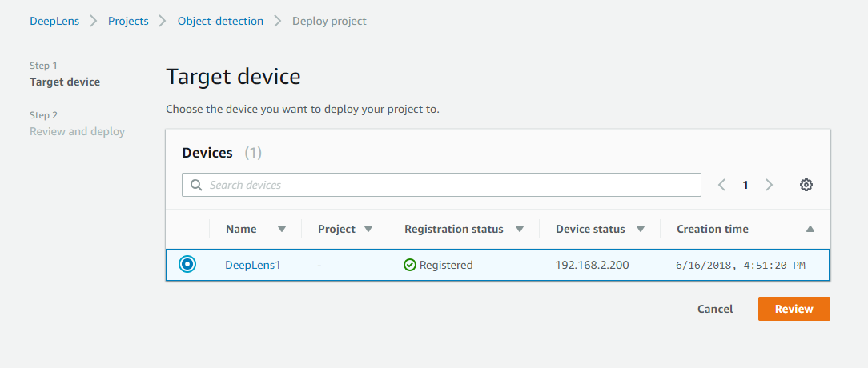Click the green Registered checkmark icon
This screenshot has width=868, height=368.
pyautogui.click(x=410, y=265)
